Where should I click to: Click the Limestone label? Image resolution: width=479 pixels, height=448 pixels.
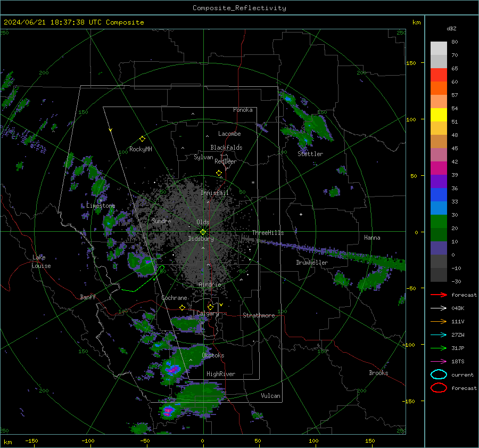click(101, 206)
